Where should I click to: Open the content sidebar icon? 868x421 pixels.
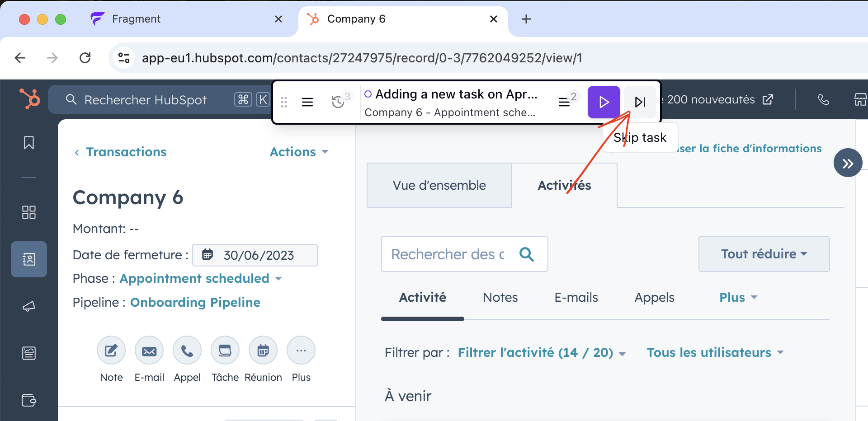pyautogui.click(x=29, y=353)
